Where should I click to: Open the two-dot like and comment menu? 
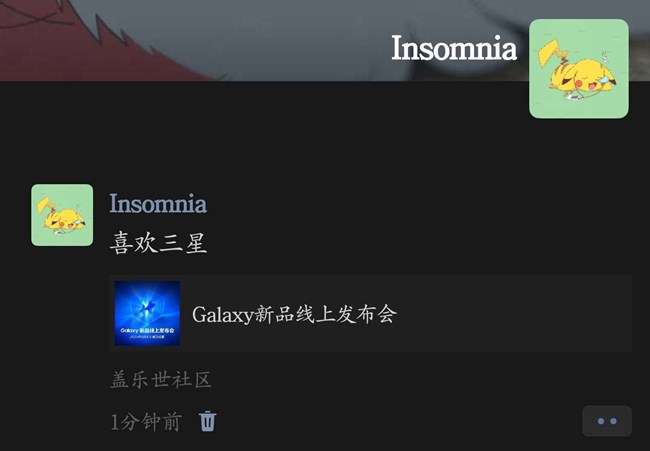point(607,421)
